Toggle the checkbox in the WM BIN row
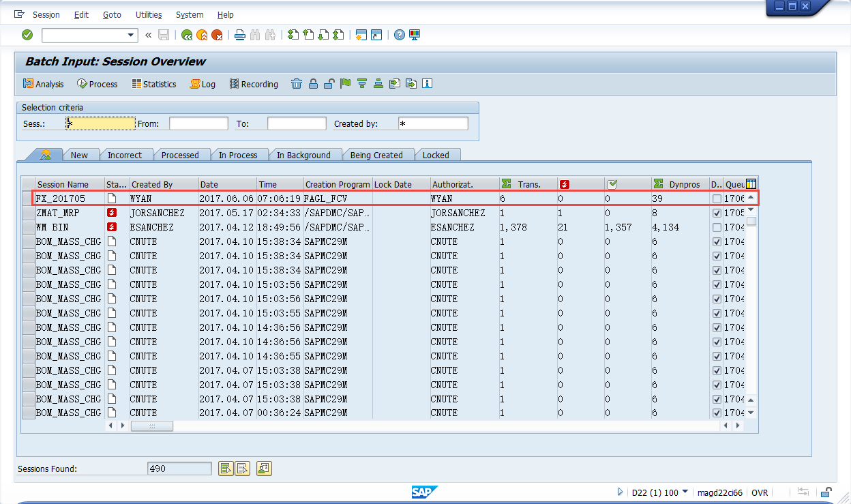The height and width of the screenshot is (504, 851). coord(716,227)
